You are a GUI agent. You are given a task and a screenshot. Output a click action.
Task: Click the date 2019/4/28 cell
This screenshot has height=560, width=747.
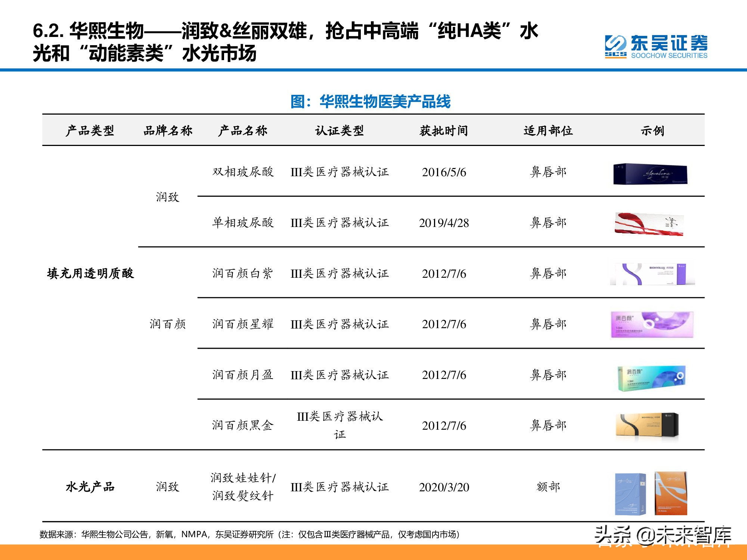(444, 223)
